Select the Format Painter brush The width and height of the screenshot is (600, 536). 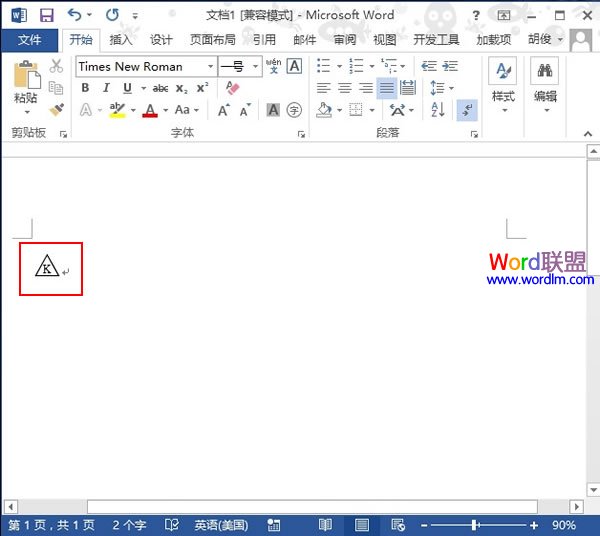[x=56, y=110]
